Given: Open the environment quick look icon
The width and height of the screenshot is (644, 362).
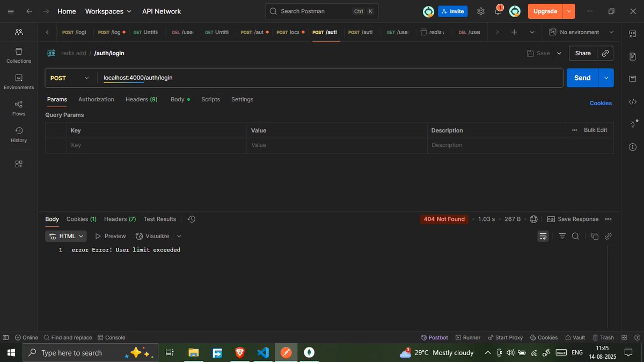Looking at the screenshot, I should [x=632, y=34].
